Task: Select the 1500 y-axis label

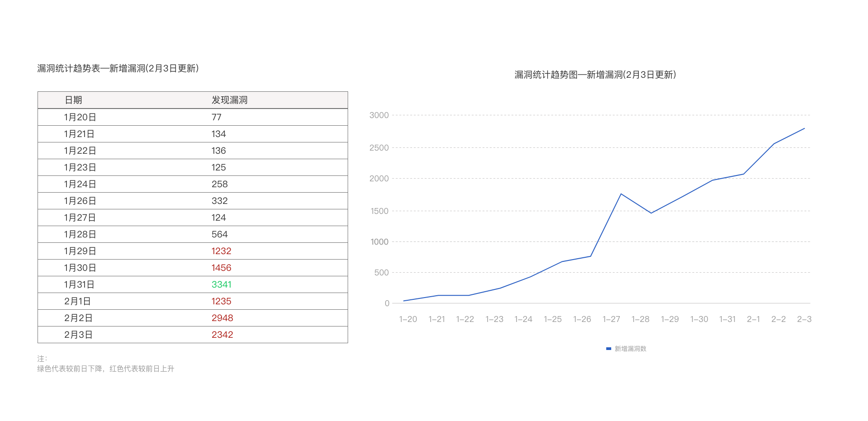Action: click(x=379, y=211)
